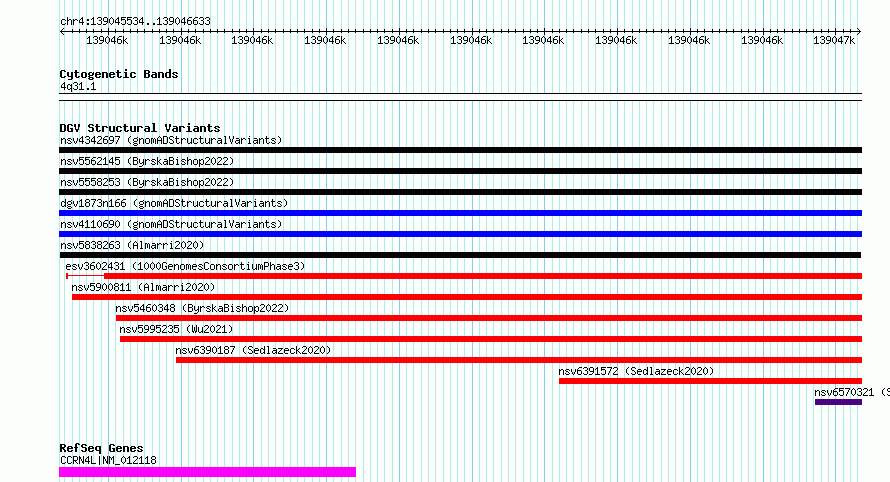890x482 pixels.
Task: Open nsv5562145 ByrskaBishop2022 label
Action: (x=147, y=161)
